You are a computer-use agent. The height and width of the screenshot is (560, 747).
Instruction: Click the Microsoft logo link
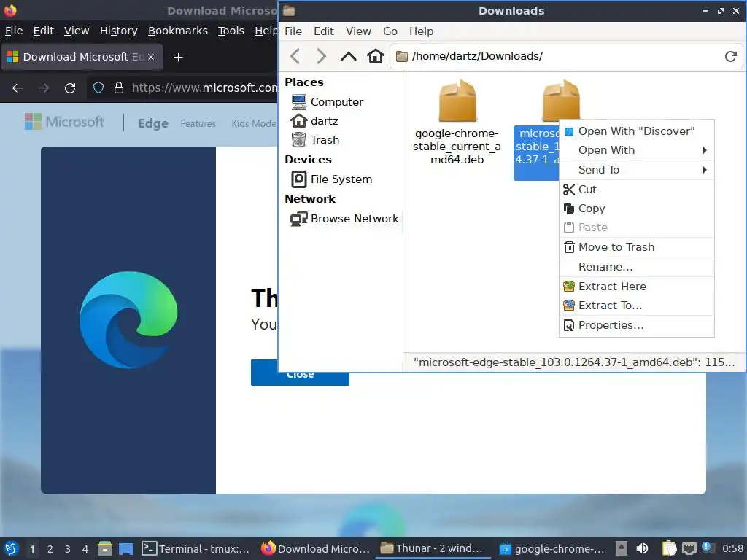(64, 122)
